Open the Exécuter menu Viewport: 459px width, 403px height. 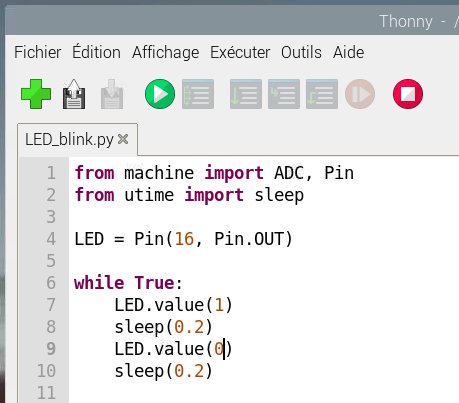240,52
